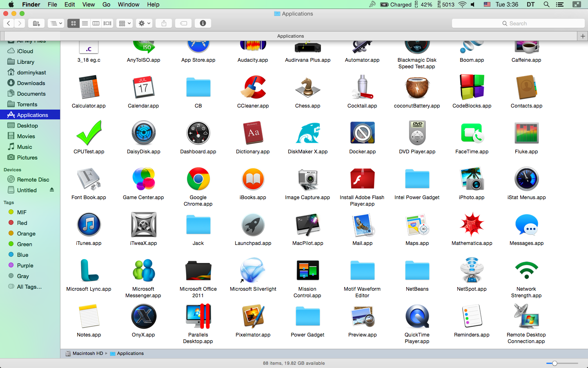
Task: Click Macintosh HD in path bar
Action: click(x=84, y=353)
